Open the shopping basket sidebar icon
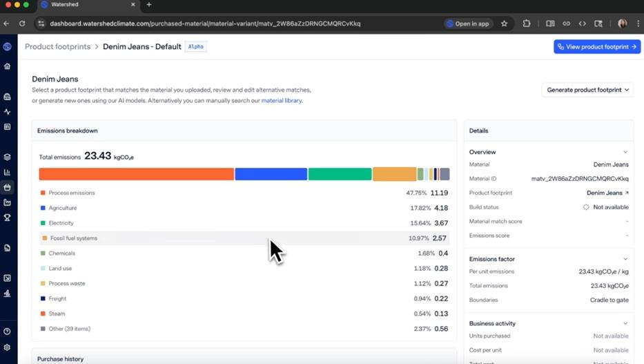The width and height of the screenshot is (644, 364). 8,187
